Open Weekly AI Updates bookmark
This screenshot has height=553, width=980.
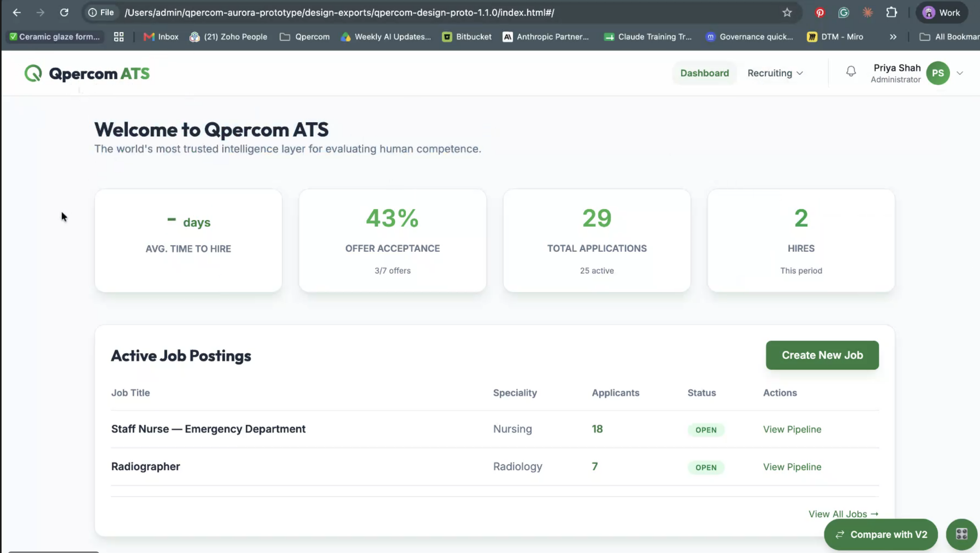(386, 37)
